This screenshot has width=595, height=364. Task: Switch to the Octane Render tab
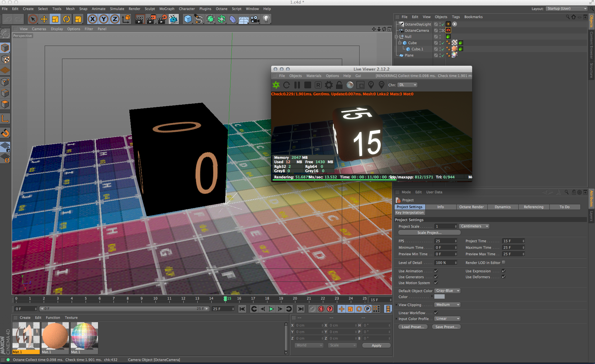pyautogui.click(x=471, y=207)
